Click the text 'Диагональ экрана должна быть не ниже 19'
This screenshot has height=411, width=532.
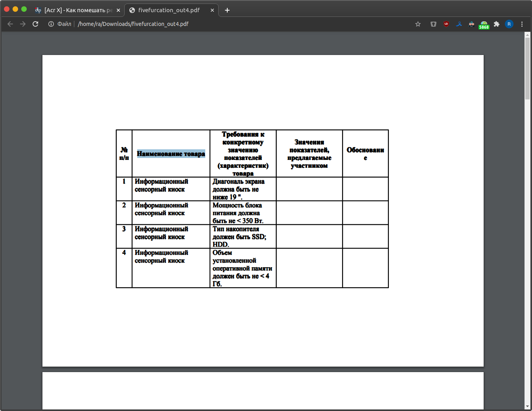[239, 189]
